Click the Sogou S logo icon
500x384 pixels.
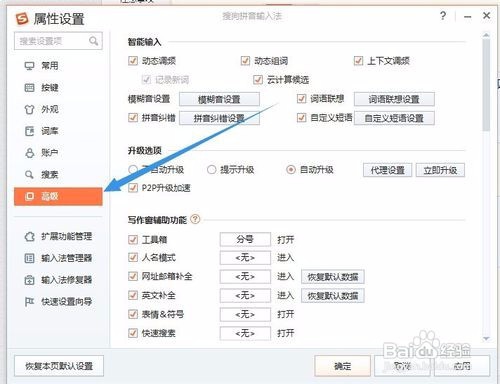point(22,19)
